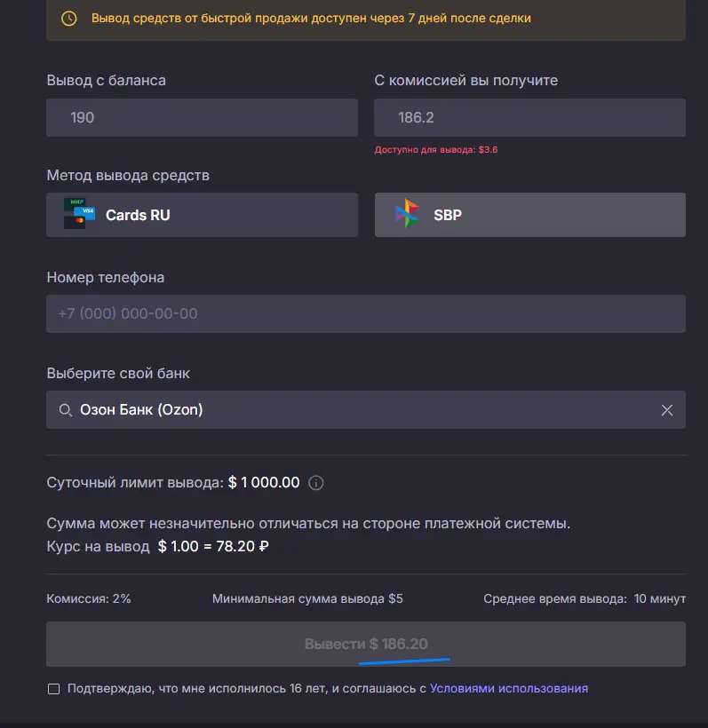Screen dimensions: 708x728
Task: Click the Суточный лимит вывода $ 1 000.00 value
Action: [264, 482]
